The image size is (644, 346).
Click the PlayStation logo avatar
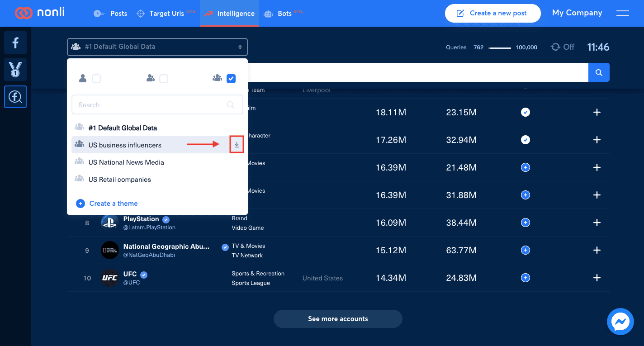[109, 223]
